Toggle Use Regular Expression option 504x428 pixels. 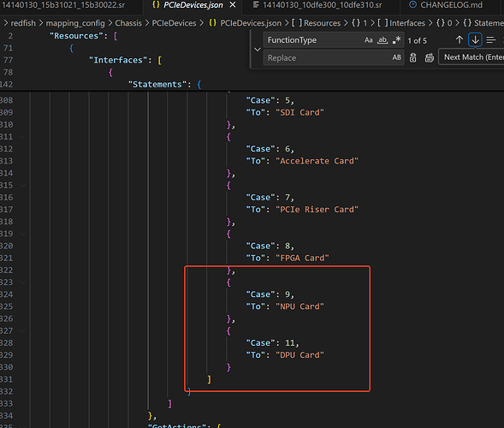(397, 40)
